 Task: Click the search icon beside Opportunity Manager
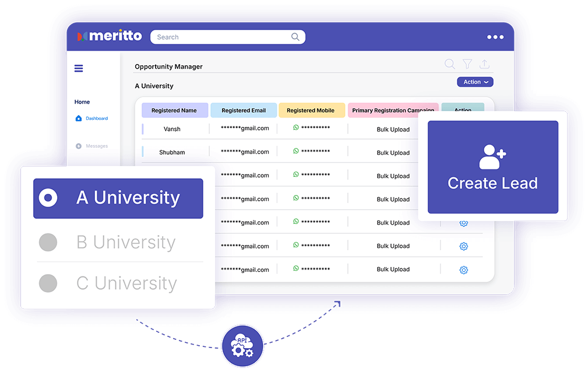point(450,64)
